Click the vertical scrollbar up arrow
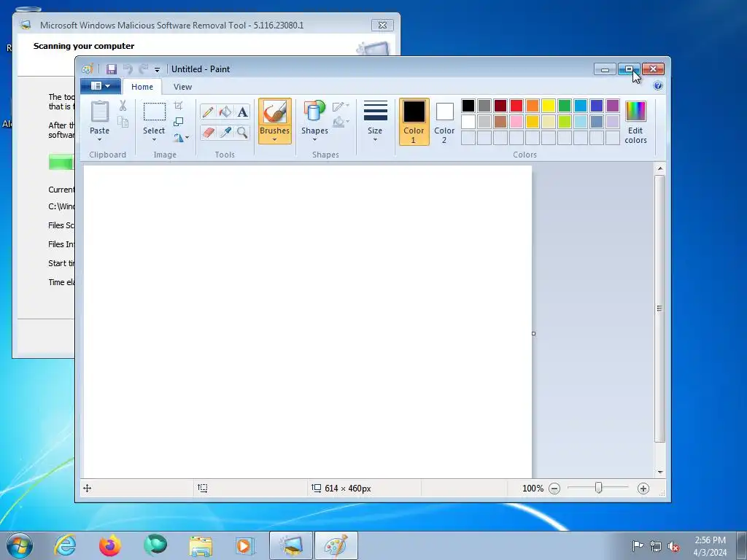747x560 pixels. [659, 168]
